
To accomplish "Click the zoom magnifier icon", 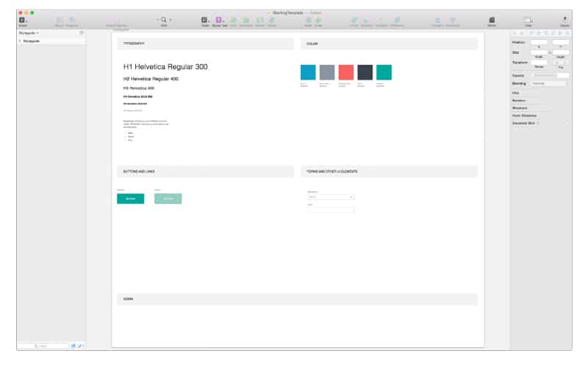I will (x=164, y=20).
